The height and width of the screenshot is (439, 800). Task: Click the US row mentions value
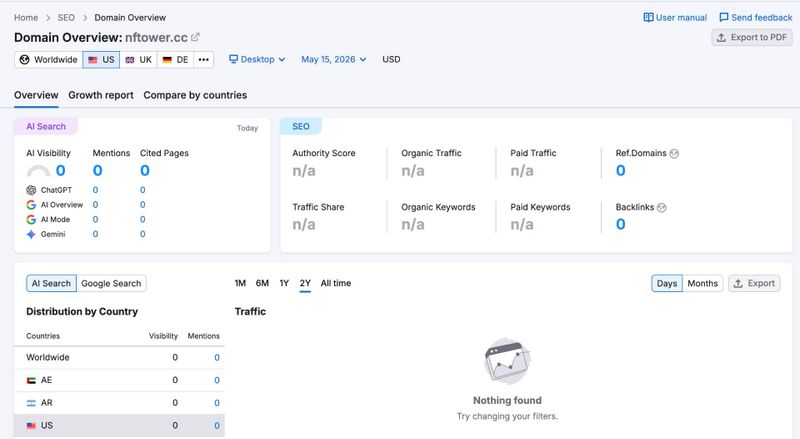217,425
